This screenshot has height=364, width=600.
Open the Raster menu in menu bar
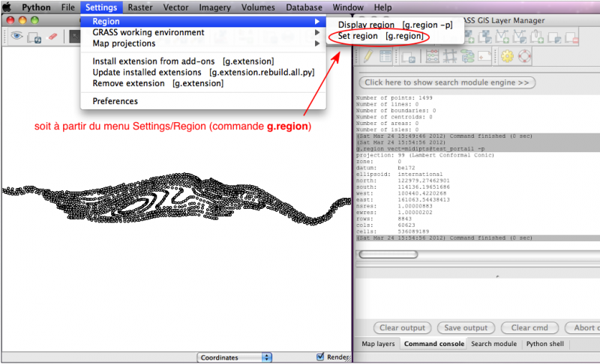139,7
